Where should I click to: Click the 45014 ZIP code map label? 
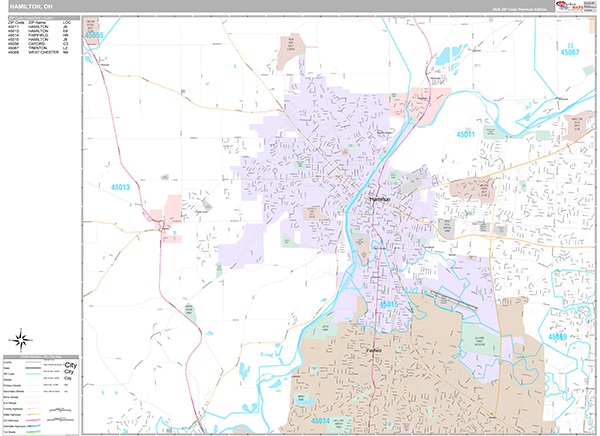pyautogui.click(x=322, y=421)
